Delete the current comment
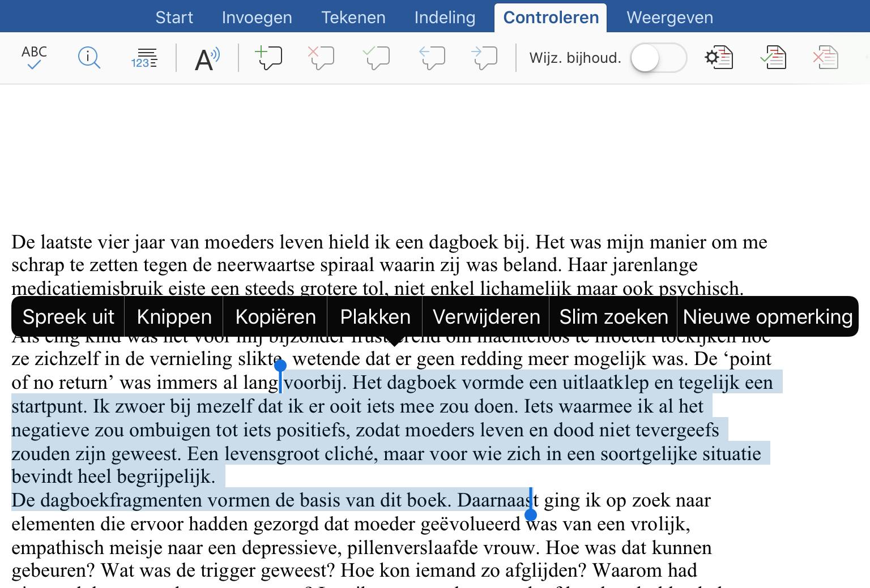Image resolution: width=870 pixels, height=588 pixels. (321, 57)
